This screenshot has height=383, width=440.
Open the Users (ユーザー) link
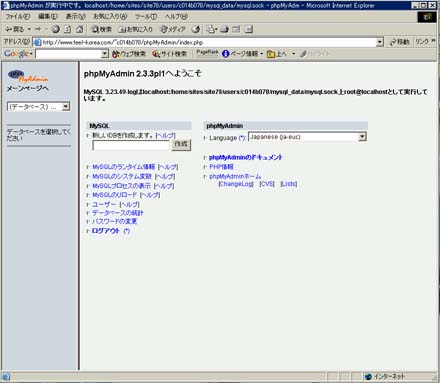tap(104, 204)
